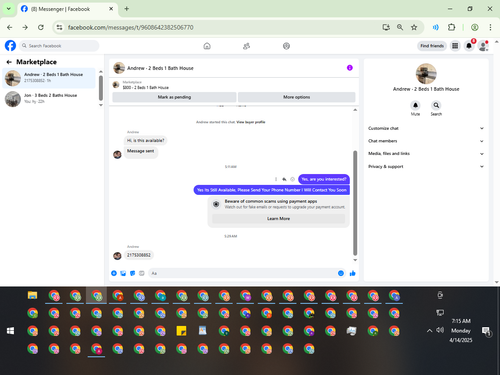Expand Media, files and links section
The width and height of the screenshot is (500, 375).
coord(426,154)
